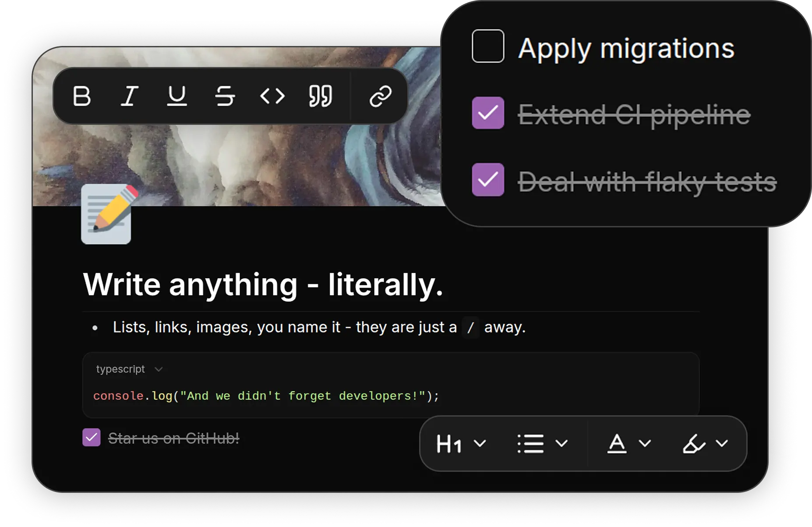Click the 'Write anything - literally.' heading
812x527 pixels.
click(x=263, y=285)
